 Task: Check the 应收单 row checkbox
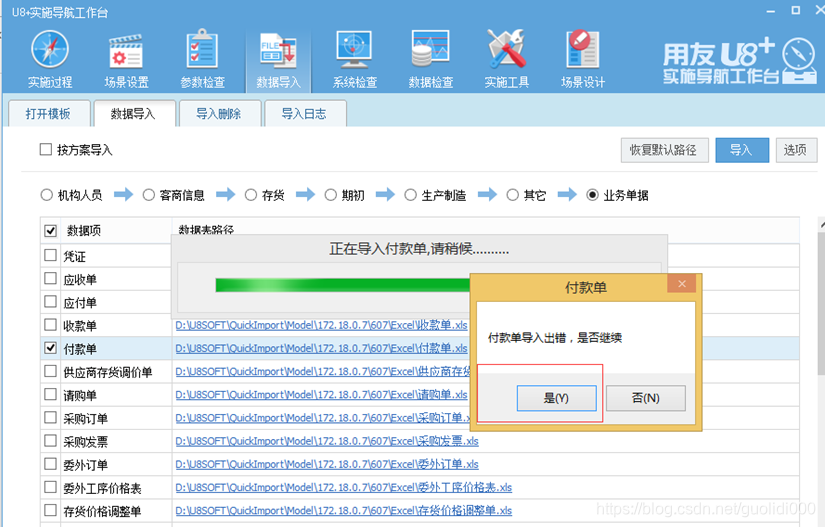51,278
